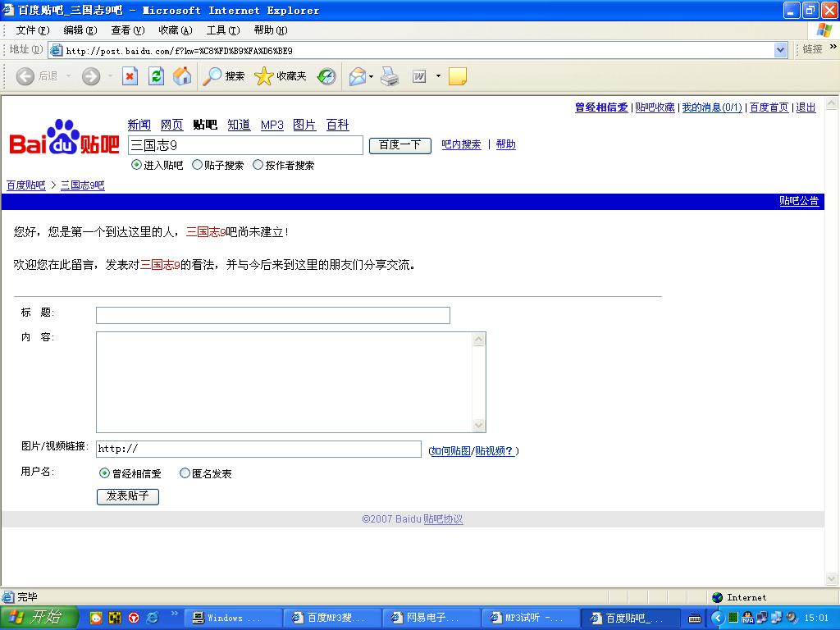Open the 文件(F) menu
Image resolution: width=840 pixels, height=630 pixels.
click(x=33, y=30)
